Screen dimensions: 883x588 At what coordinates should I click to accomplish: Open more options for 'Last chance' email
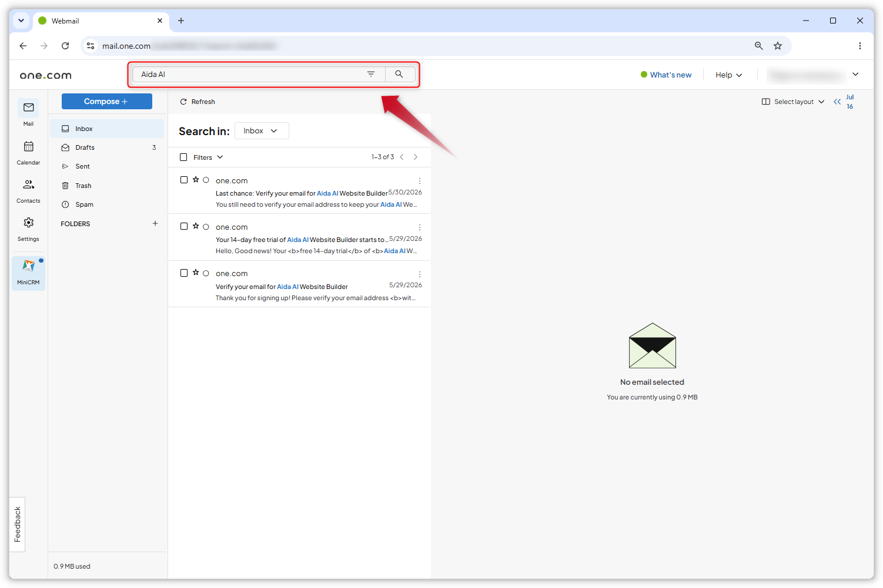pos(420,181)
